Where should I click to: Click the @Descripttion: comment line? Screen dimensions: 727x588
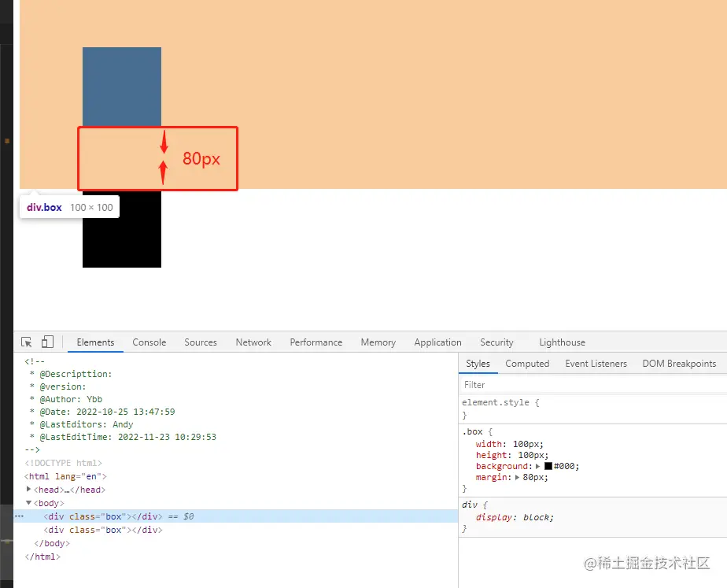click(x=71, y=374)
